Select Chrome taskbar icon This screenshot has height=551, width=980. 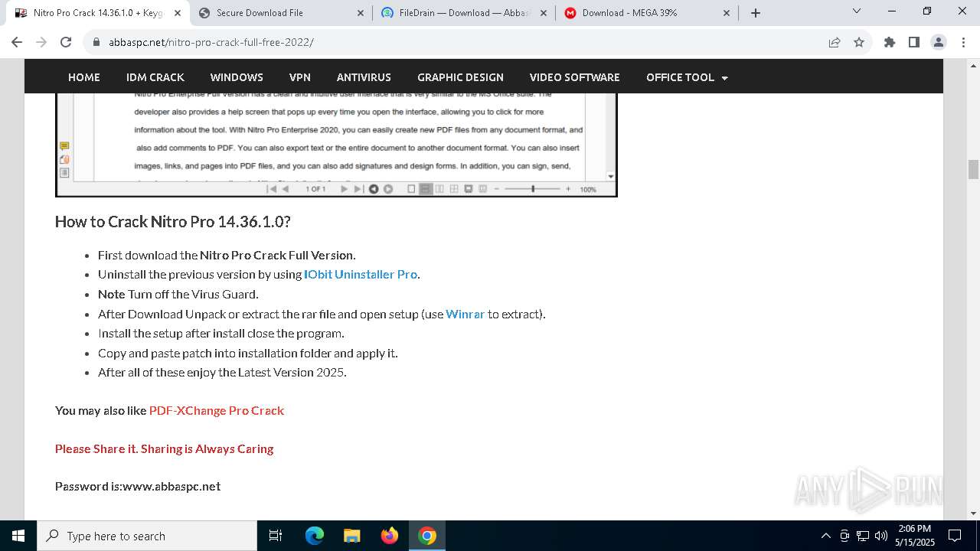427,536
